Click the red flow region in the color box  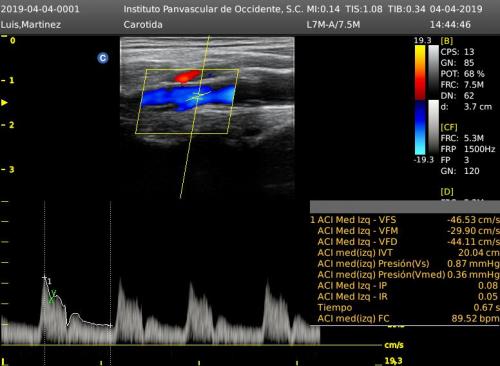187,76
